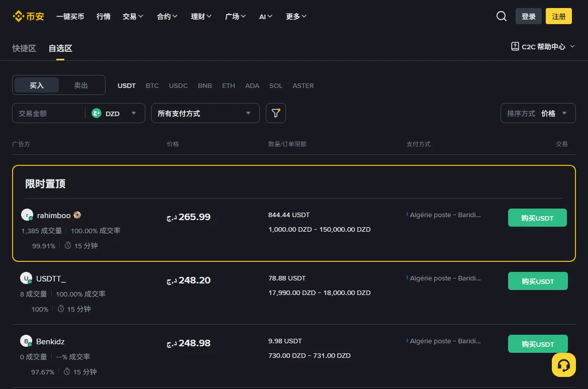Select the BNB coin tab
Screen dimensions: 588x389
[205, 85]
